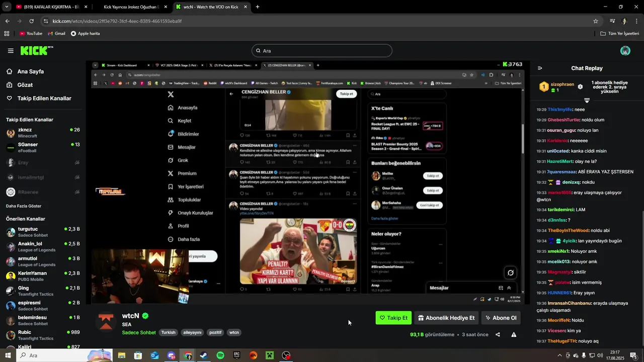Open Steam from the taskbar
This screenshot has width=644, height=362.
(204, 355)
